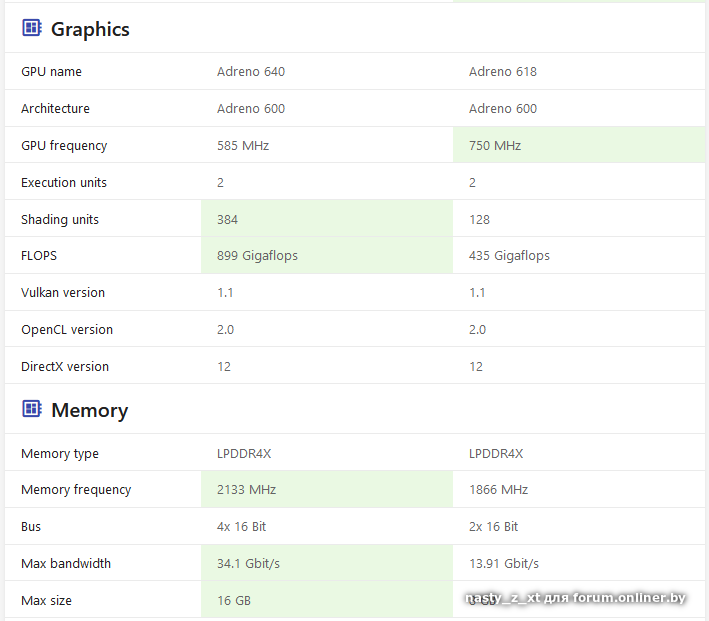The image size is (709, 621).
Task: Click the highlighted 384 shading units cell
Action: pyautogui.click(x=228, y=219)
